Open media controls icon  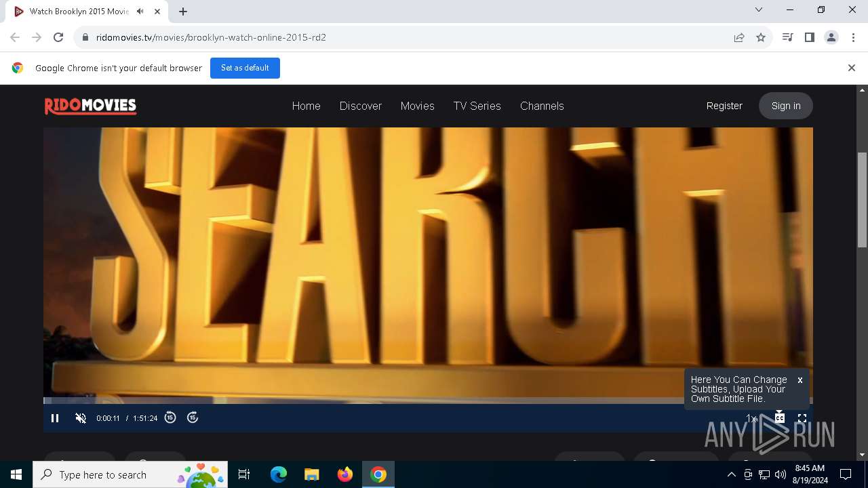coord(787,37)
